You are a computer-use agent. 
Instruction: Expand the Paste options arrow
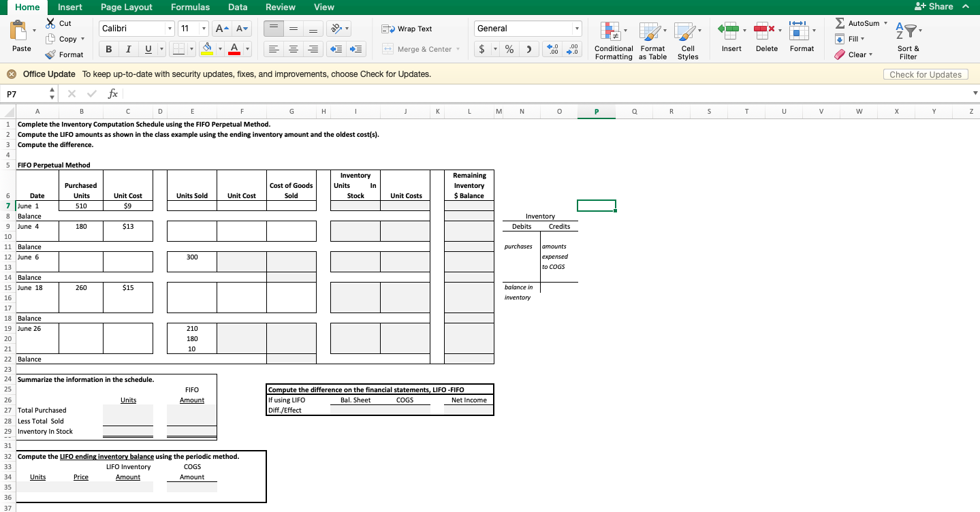[x=34, y=31]
